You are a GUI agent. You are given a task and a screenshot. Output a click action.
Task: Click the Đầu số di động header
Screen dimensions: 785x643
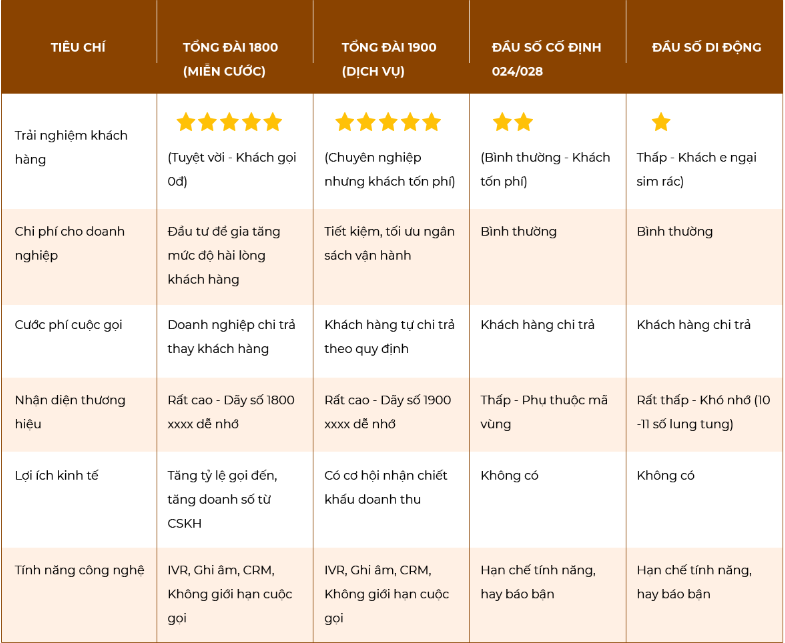point(706,47)
